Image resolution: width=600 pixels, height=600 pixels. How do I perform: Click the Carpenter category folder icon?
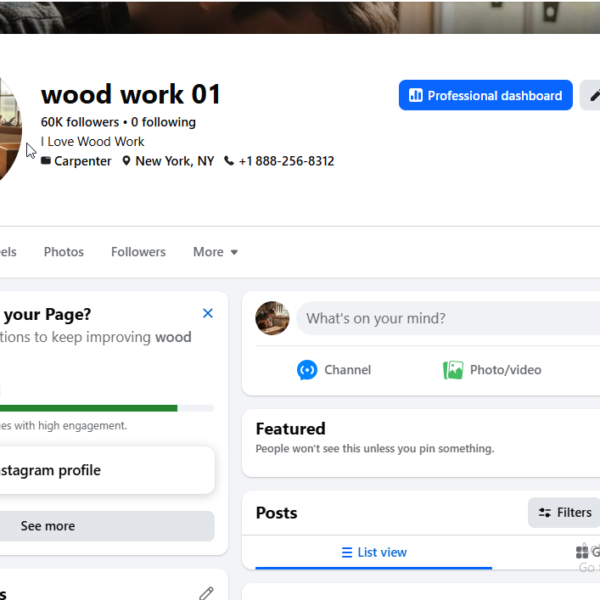tap(46, 160)
